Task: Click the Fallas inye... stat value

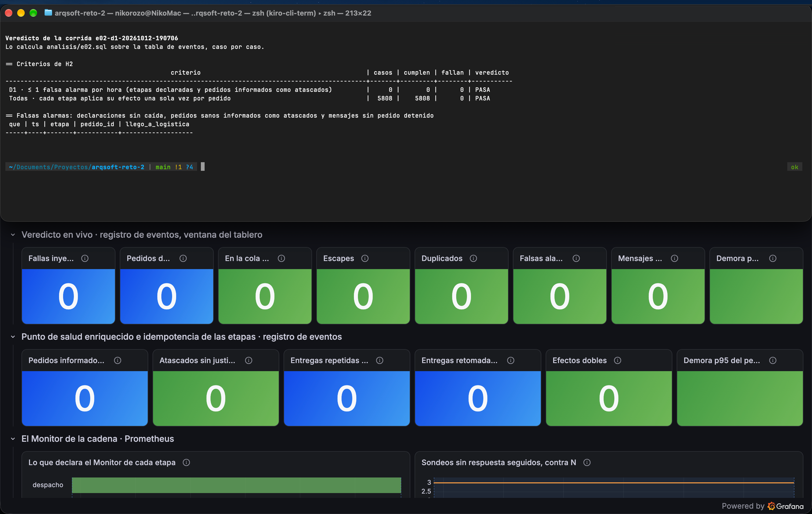Action: pos(68,296)
